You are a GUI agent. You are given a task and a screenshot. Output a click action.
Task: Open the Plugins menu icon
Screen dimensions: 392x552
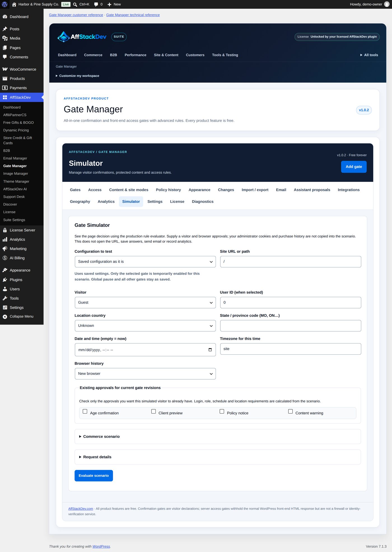click(5, 280)
